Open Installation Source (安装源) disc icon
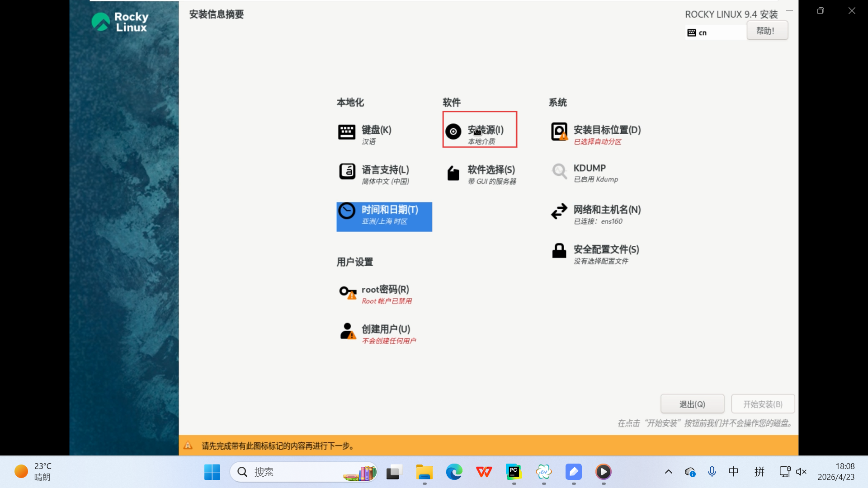Image resolution: width=868 pixels, height=488 pixels. click(x=453, y=131)
